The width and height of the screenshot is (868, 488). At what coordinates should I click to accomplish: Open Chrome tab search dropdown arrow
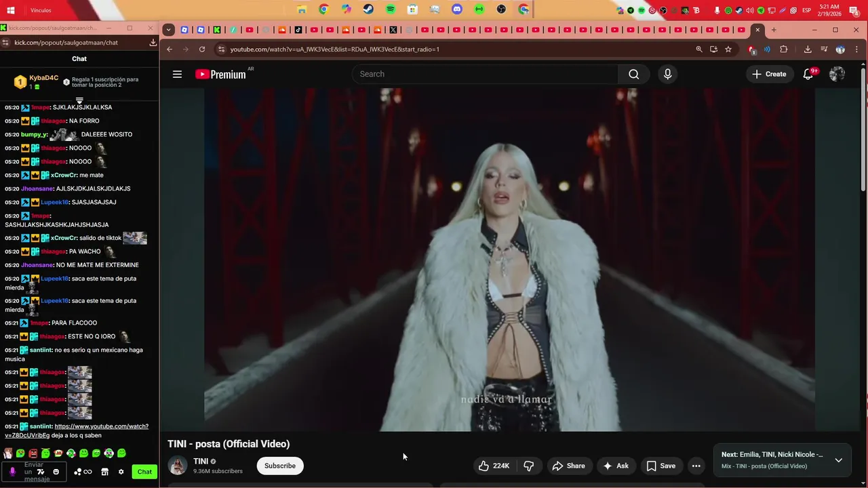pyautogui.click(x=169, y=30)
